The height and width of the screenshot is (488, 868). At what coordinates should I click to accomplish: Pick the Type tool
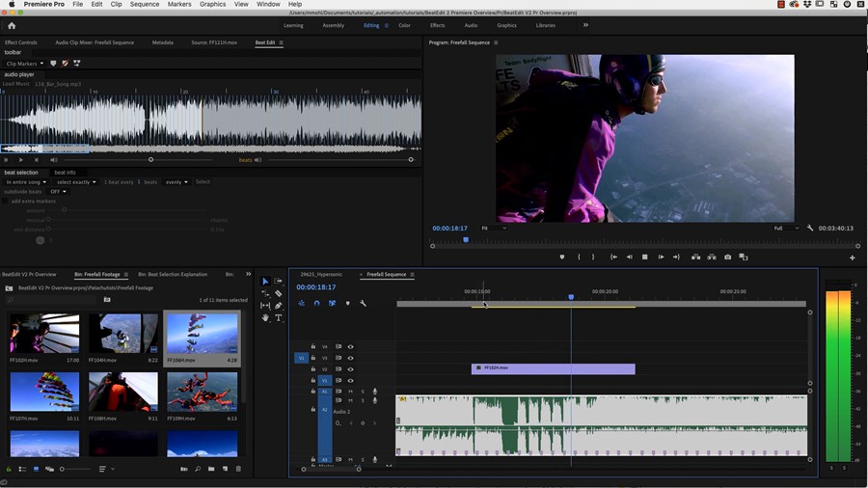click(279, 317)
